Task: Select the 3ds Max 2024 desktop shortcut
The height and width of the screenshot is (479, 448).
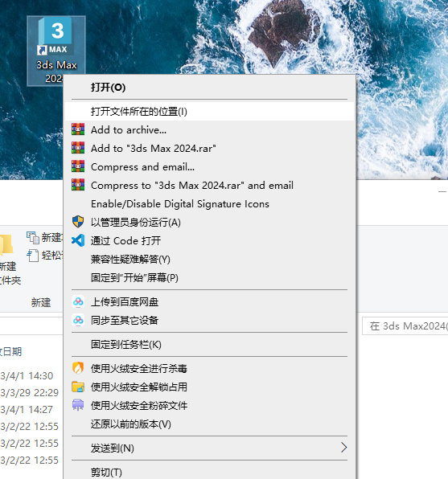Action: coord(56,51)
